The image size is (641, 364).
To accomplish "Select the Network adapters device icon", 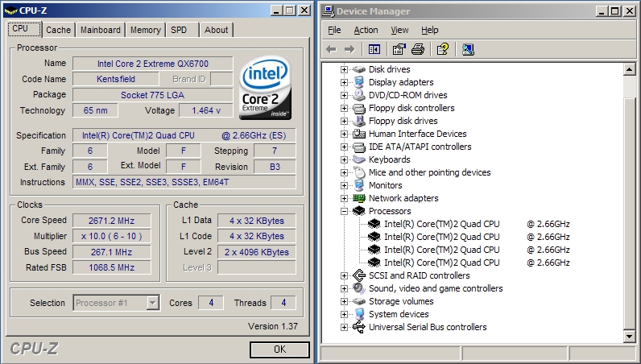I will 359,198.
